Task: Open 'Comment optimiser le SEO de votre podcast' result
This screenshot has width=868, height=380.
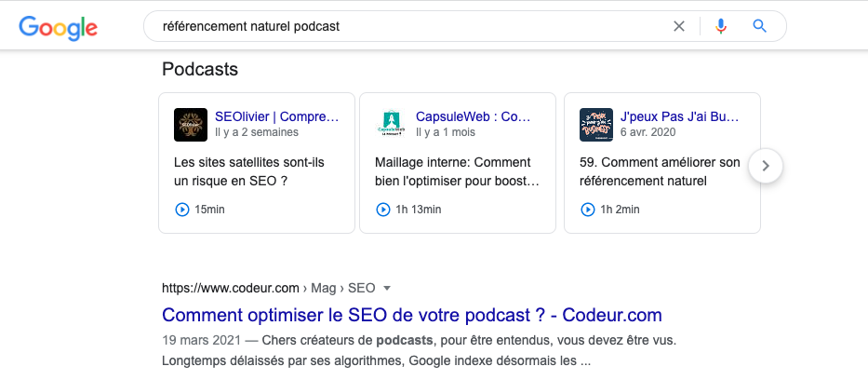Action: pos(412,315)
